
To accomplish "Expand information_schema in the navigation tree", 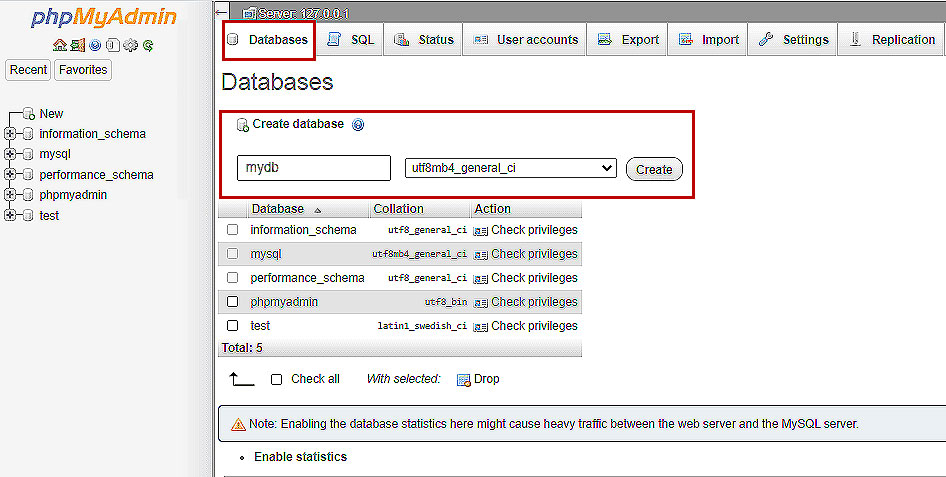I will (x=10, y=133).
